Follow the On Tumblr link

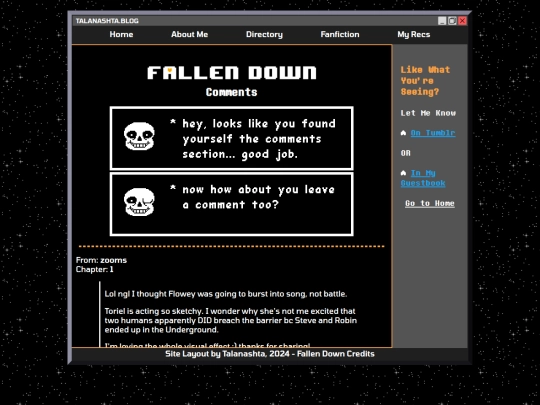(433, 133)
